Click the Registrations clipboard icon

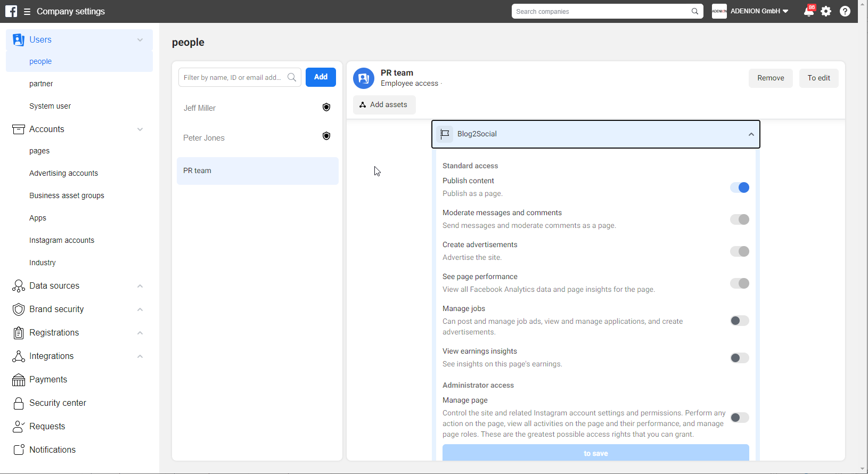click(19, 333)
